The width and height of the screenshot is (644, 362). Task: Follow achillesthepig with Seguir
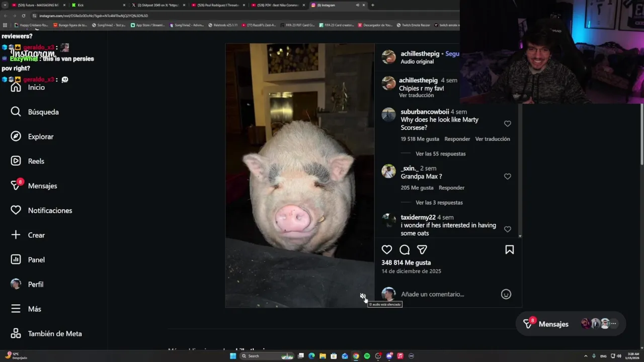[x=452, y=54]
